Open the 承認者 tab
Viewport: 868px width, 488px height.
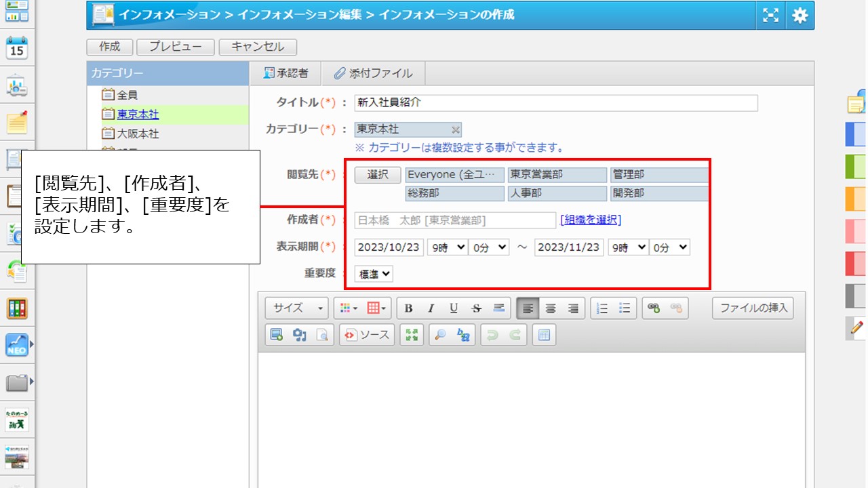click(285, 73)
